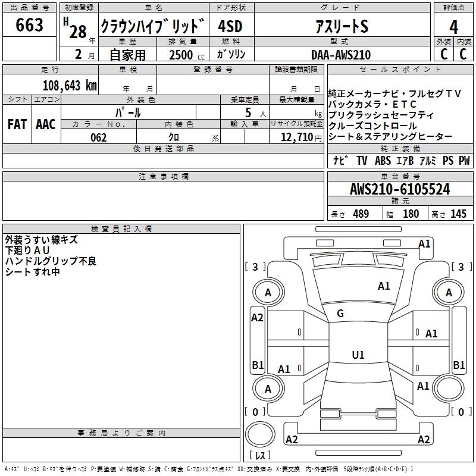Click the color number 062
The height and width of the screenshot is (476, 476).
click(99, 137)
